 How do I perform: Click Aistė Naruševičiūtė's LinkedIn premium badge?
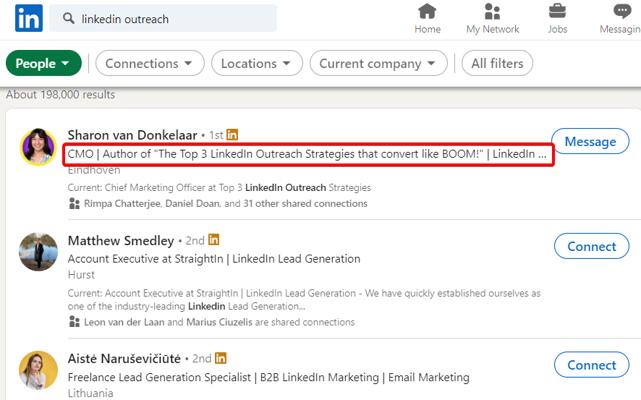click(x=220, y=358)
